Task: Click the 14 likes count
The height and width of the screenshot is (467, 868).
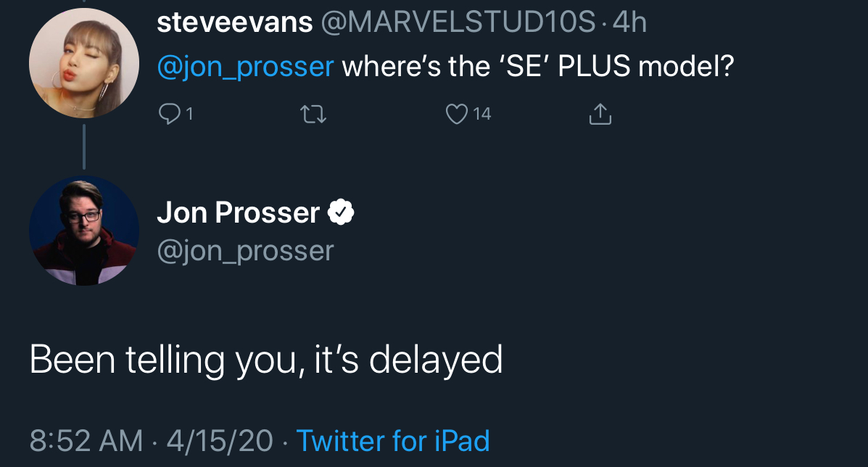Action: (x=482, y=114)
